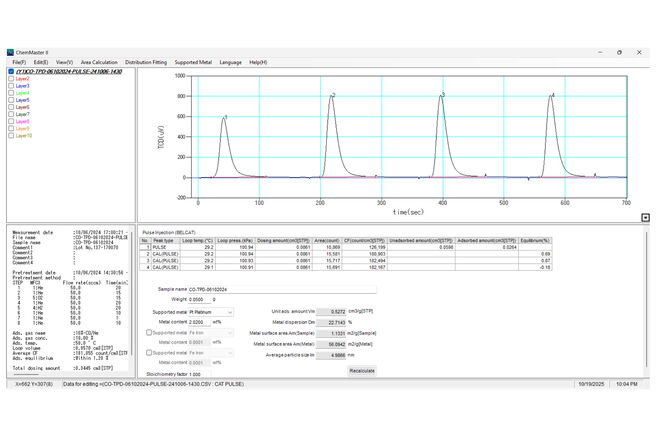Viewport: 656px width, 437px height.
Task: Open the Supported Metal menu
Action: tap(193, 62)
